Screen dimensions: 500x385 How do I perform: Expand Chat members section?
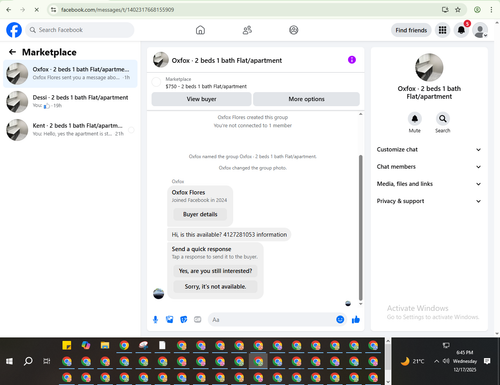429,167
